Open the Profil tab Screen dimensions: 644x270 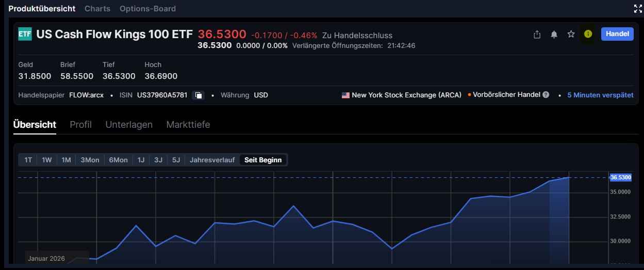coord(80,125)
